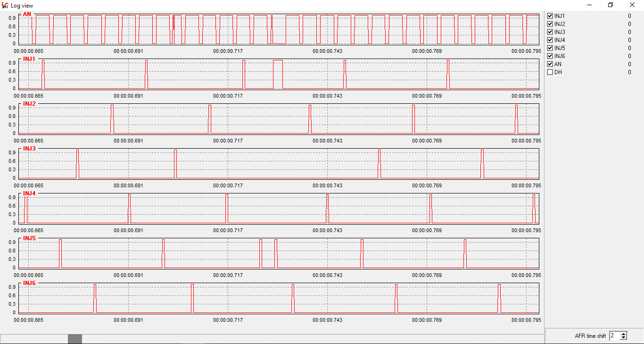Increase AFR time shift with up arrow
The image size is (644, 344).
click(624, 334)
